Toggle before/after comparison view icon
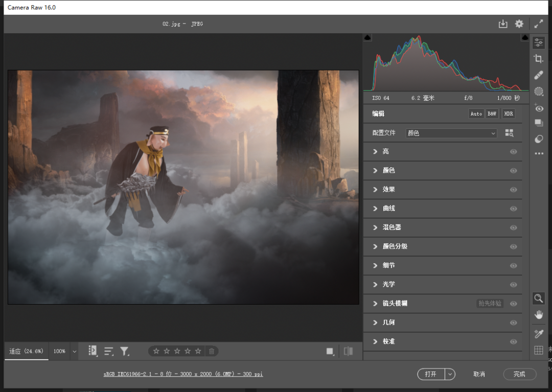 pos(348,351)
